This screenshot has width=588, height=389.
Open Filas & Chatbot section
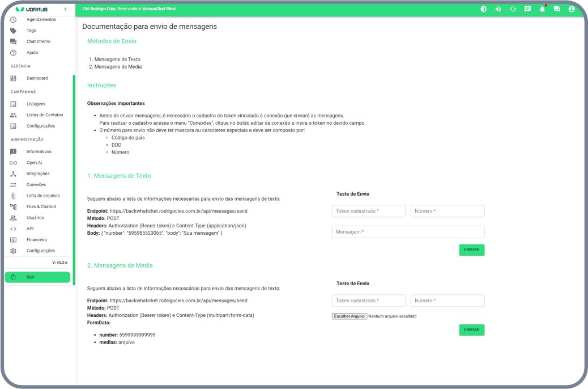pos(41,206)
